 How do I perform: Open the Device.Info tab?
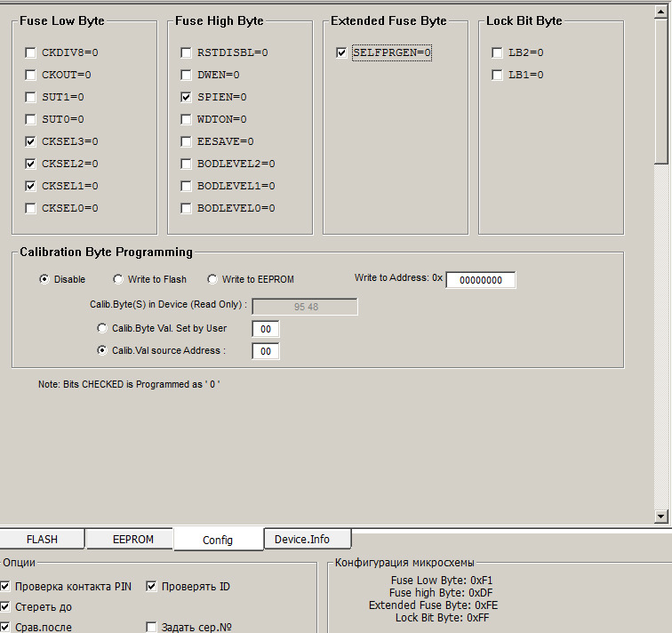point(308,539)
